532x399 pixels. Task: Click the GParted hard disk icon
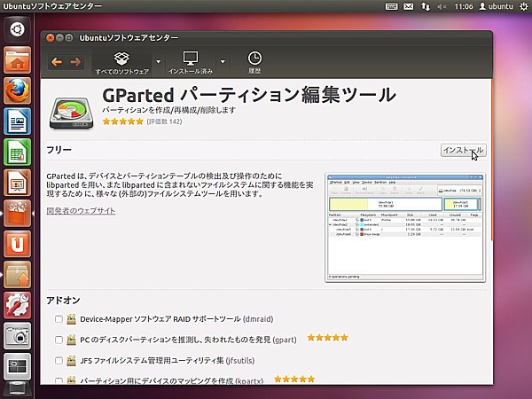71,113
